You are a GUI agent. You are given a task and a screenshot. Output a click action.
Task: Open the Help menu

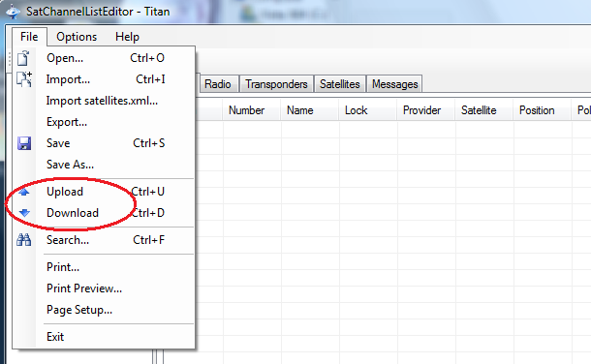coord(127,37)
